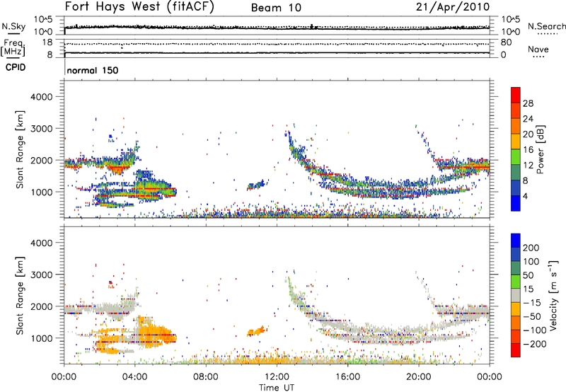Click the "200" Velocity colorbar label
Screen dimensions: 566x392
click(531, 248)
